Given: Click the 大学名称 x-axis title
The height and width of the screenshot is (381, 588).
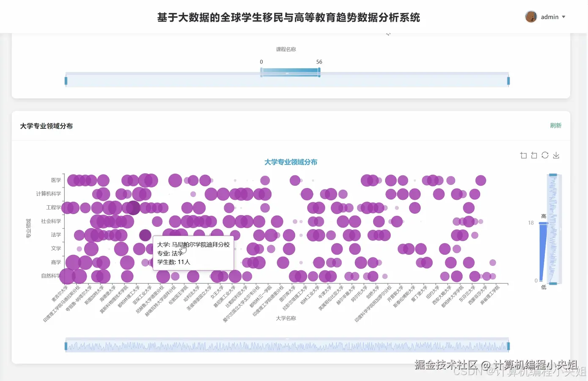Looking at the screenshot, I should click(x=286, y=318).
